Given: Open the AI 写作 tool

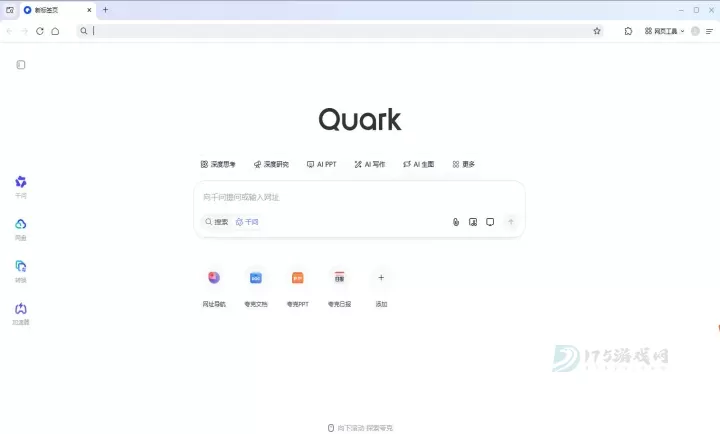Looking at the screenshot, I should pyautogui.click(x=370, y=164).
